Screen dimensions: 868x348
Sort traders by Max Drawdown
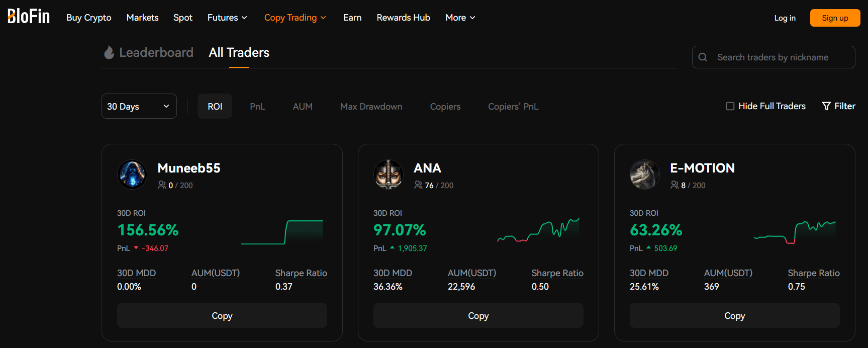371,107
